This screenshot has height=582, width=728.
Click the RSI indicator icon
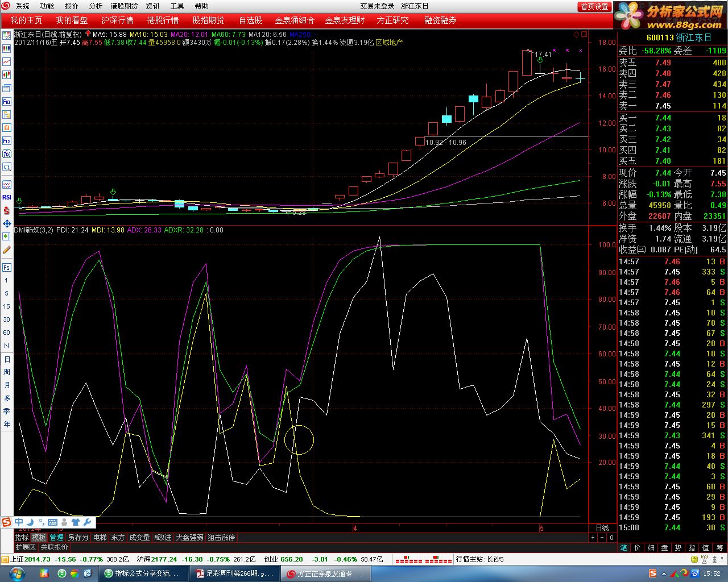tap(7, 197)
